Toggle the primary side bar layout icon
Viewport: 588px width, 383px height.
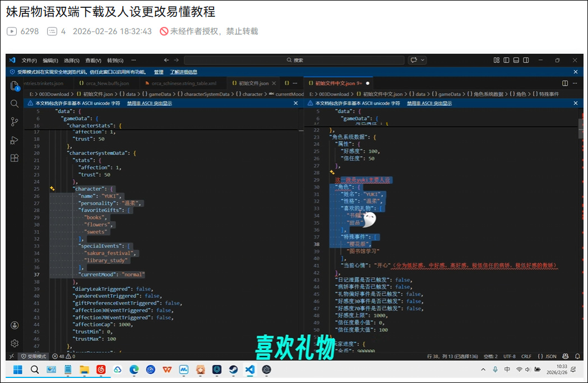[506, 60]
